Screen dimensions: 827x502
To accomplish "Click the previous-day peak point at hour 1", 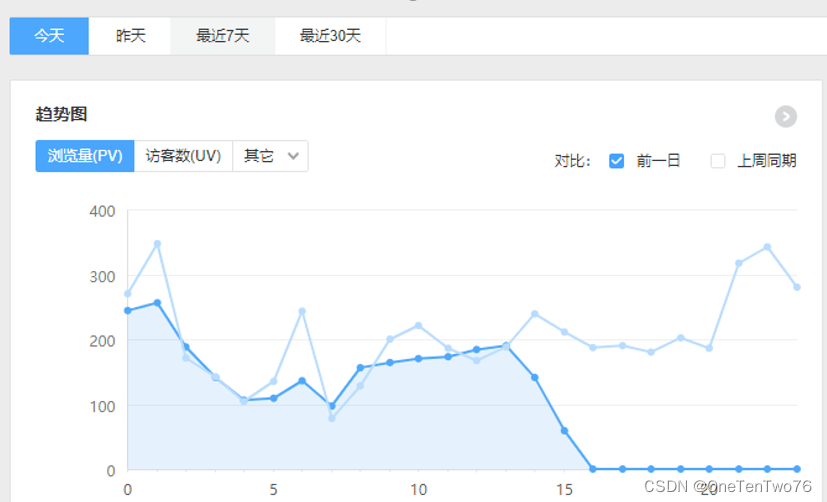I will tap(157, 244).
